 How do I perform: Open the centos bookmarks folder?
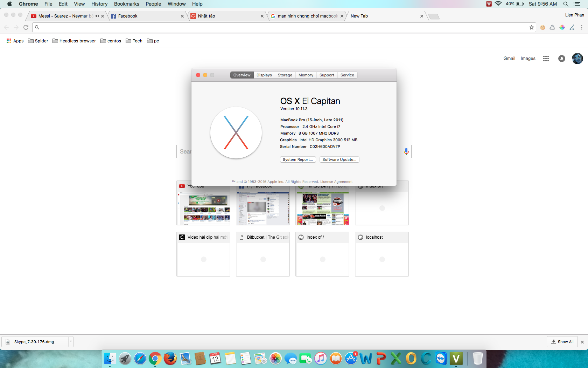tap(111, 41)
